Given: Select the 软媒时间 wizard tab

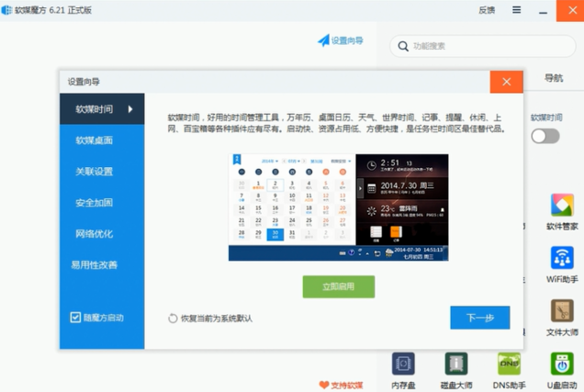Looking at the screenshot, I should pyautogui.click(x=102, y=109).
